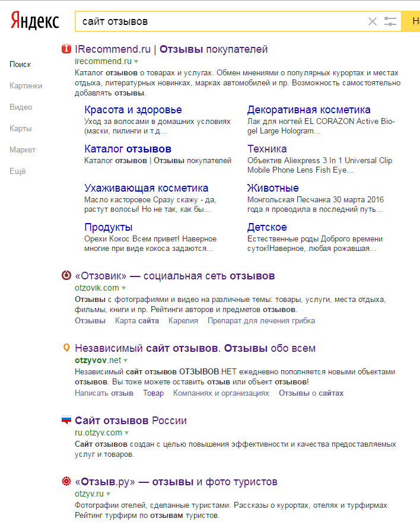Viewport: 420px width, 528px height.
Task: Open Компаниях и организациях quick link
Action: point(221,393)
